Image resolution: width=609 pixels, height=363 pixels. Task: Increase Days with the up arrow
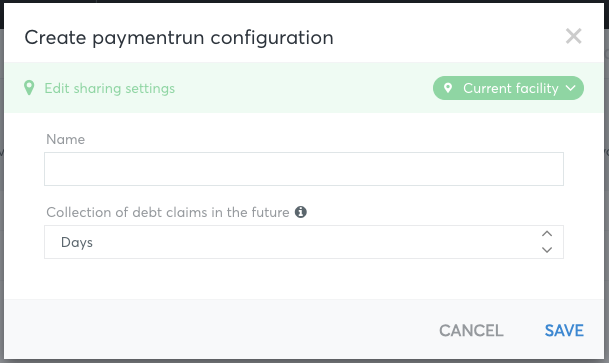pyautogui.click(x=547, y=234)
